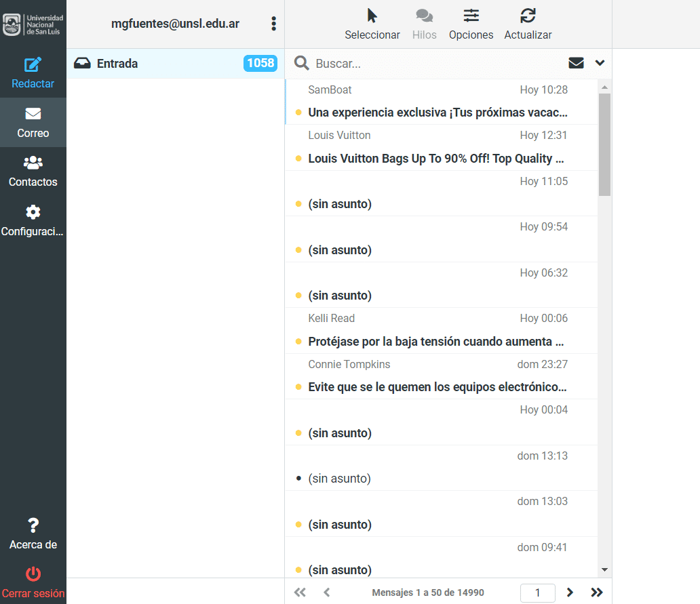Click Cerrar sesión power icon

33,574
